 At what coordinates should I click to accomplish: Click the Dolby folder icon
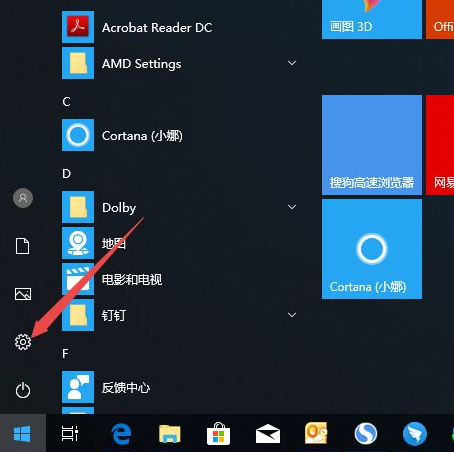click(x=78, y=207)
